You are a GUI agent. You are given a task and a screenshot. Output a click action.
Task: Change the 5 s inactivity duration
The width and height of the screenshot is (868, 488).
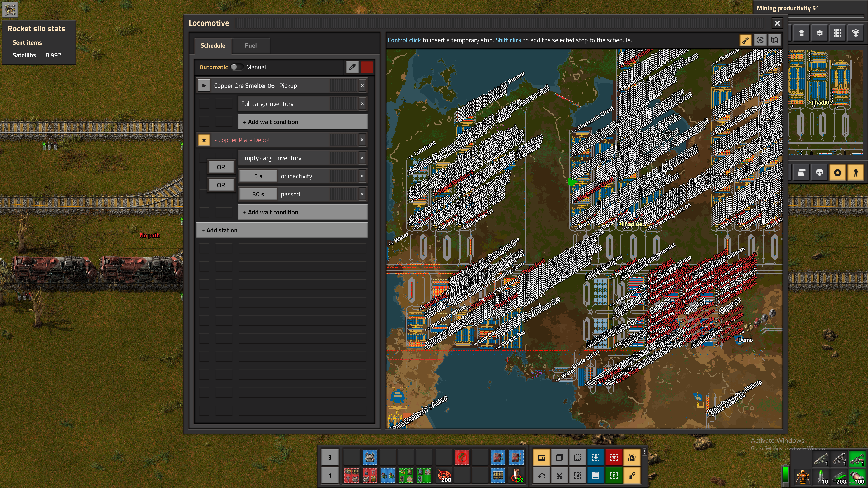[x=258, y=176]
